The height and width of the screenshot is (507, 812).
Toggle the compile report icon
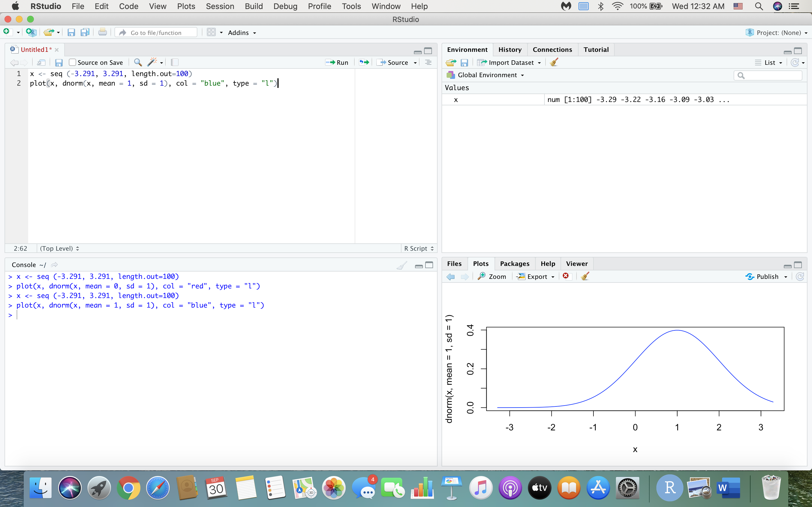pos(175,62)
